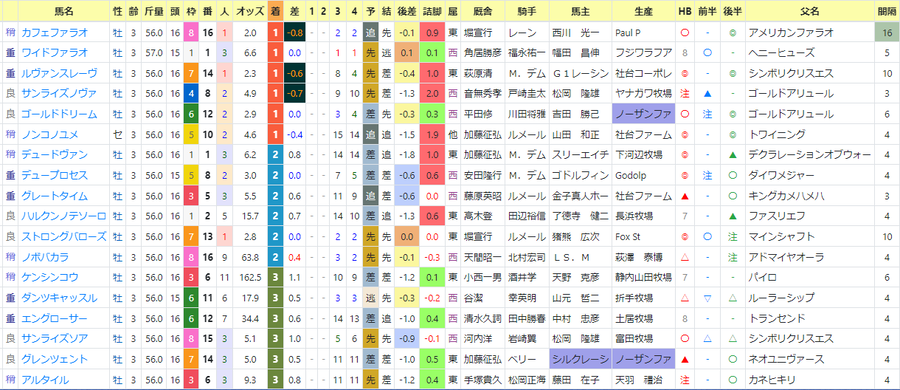Open the ケンシンコウ horse link
900x390 pixels.
coord(50,277)
